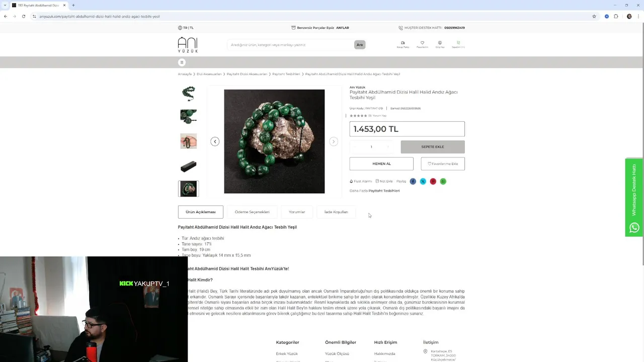The height and width of the screenshot is (362, 644).
Task: Switch to the Ödeme Seçenekleri tab
Action: point(252,212)
